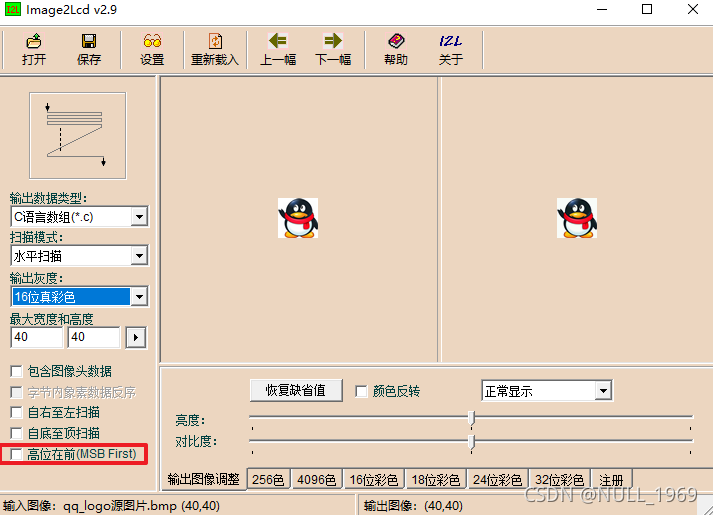713x515 pixels.
Task: Click the 恢复缺省值 button
Action: click(x=296, y=390)
